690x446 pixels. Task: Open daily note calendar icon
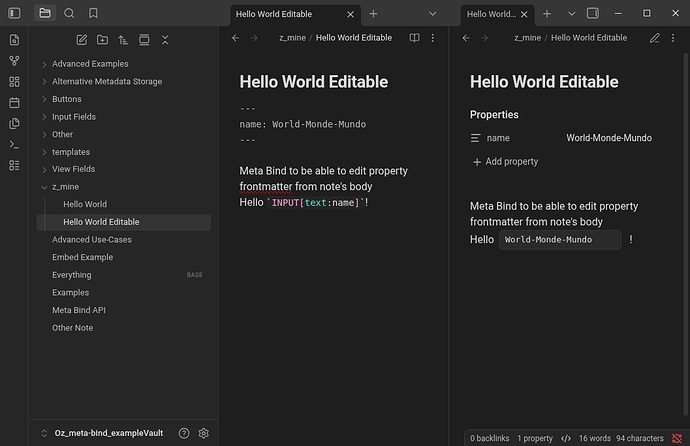[14, 102]
